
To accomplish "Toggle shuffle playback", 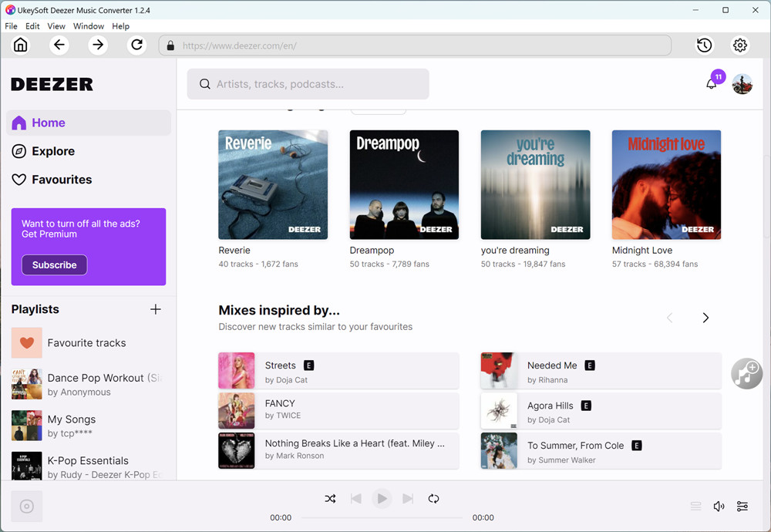I will [330, 499].
